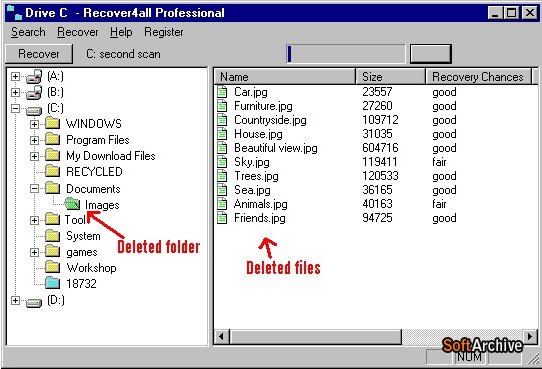The width and height of the screenshot is (542, 369).
Task: Collapse the Documents folder node
Action: (34, 188)
